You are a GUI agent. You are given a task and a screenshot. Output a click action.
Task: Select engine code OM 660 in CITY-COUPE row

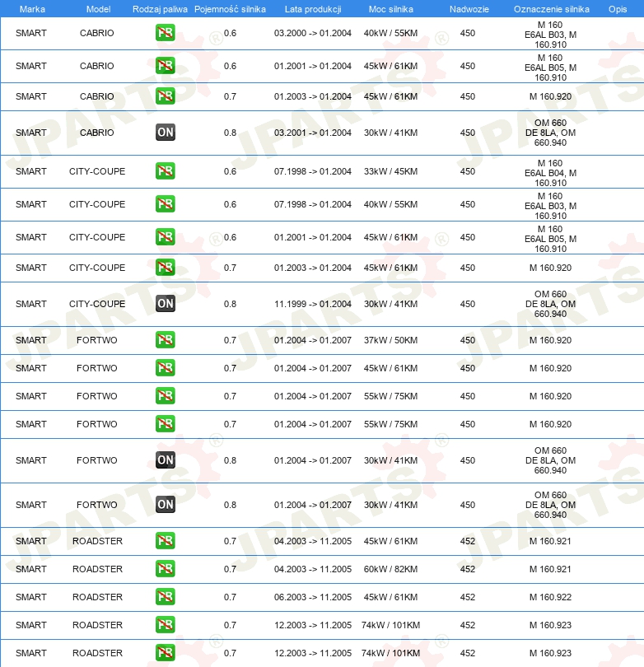[550, 304]
